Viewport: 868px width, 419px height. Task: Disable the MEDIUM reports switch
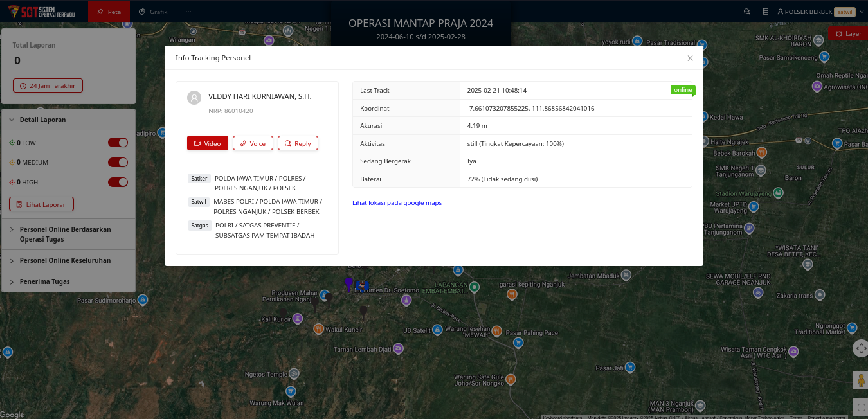pos(118,163)
